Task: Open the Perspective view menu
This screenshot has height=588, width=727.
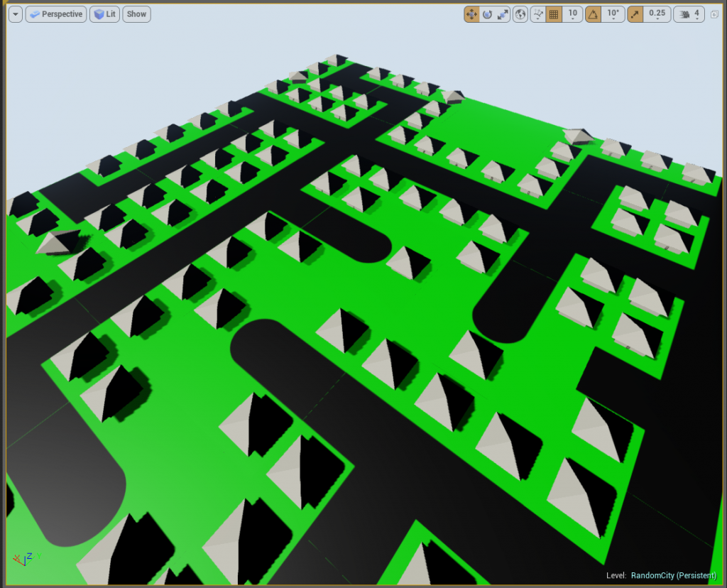Action: (x=55, y=13)
